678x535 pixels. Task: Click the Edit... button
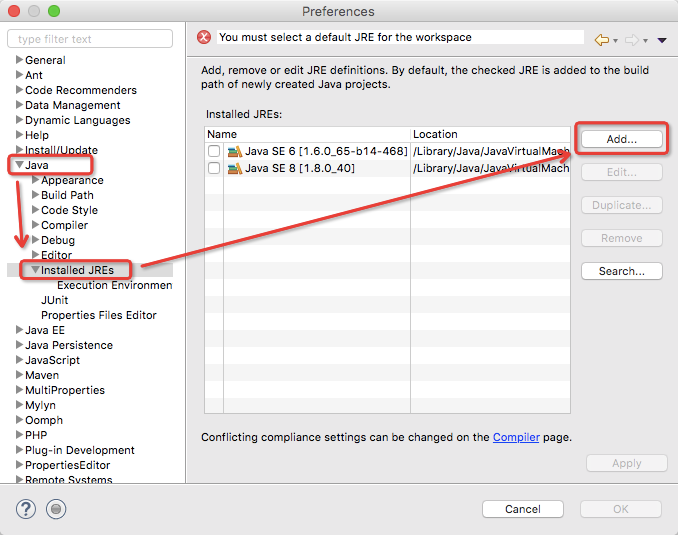click(x=621, y=172)
